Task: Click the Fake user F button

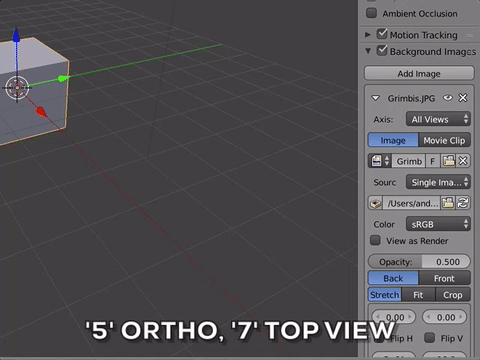Action: coord(432,161)
